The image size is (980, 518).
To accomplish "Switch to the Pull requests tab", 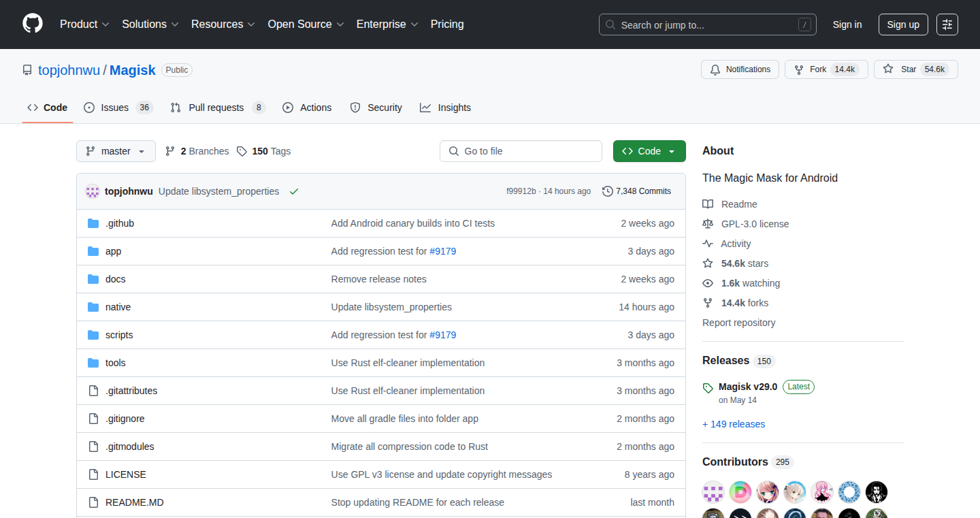I will coord(217,108).
